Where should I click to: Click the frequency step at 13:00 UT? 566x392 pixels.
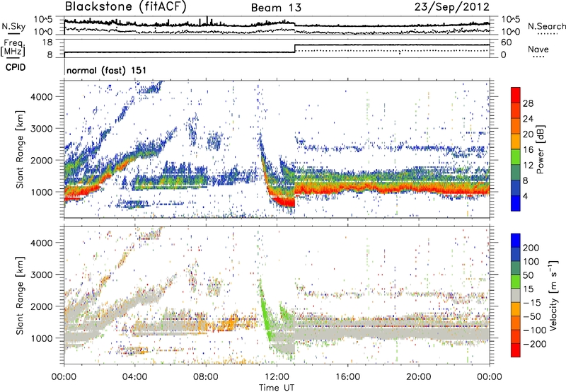tap(295, 49)
